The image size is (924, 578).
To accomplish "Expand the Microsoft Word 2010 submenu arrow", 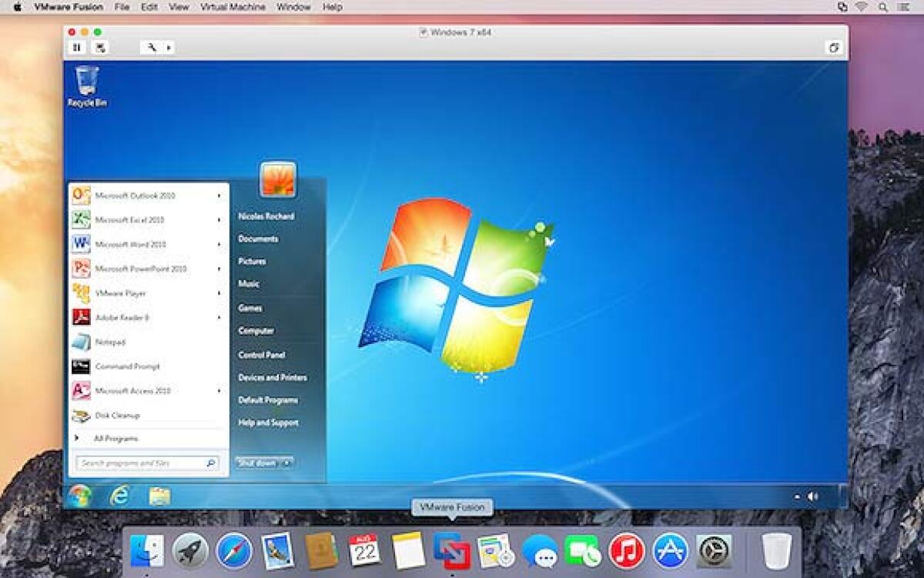I will tap(217, 245).
